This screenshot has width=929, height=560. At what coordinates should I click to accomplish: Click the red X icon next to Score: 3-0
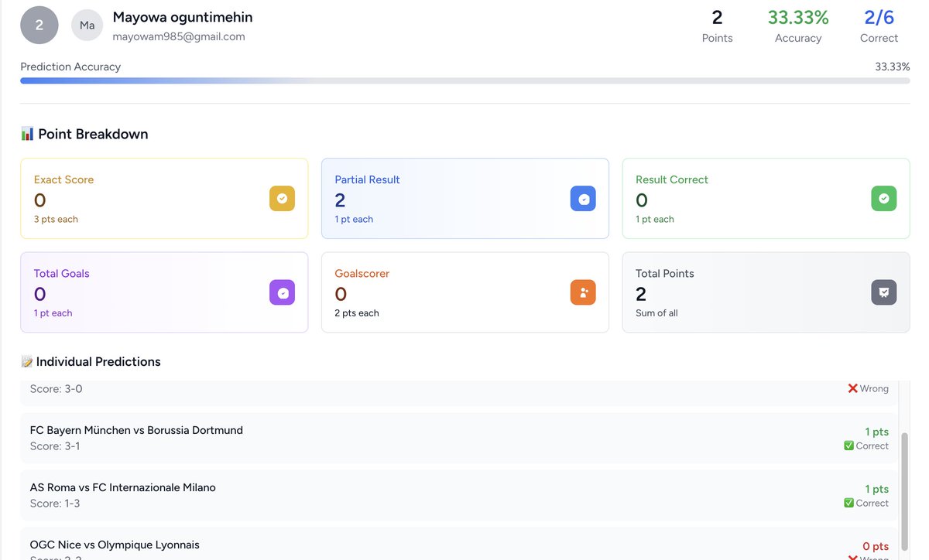pos(853,389)
